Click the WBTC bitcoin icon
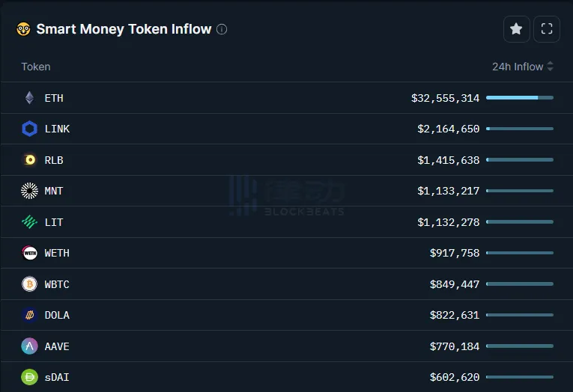Screen dimensions: 573x392 click(30, 284)
